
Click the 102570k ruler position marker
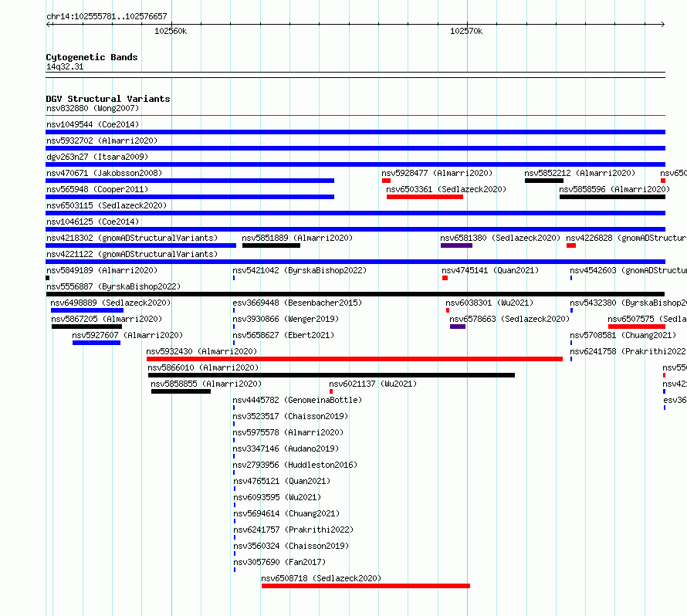[x=466, y=31]
